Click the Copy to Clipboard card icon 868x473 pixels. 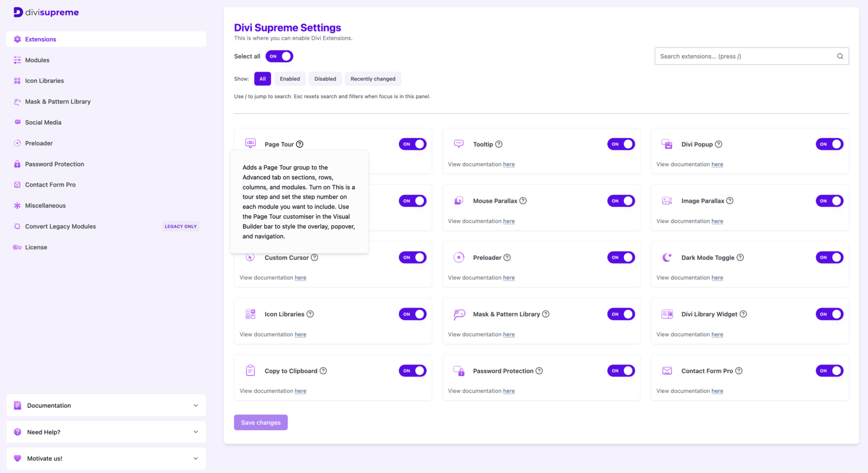(250, 370)
